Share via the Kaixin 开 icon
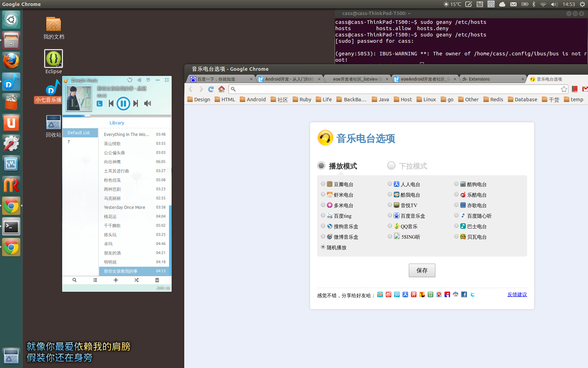 [x=414, y=294]
